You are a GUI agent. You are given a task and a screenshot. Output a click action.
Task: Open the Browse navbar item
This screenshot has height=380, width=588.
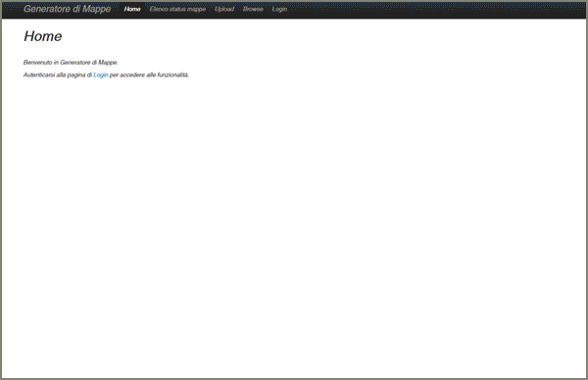(x=253, y=9)
